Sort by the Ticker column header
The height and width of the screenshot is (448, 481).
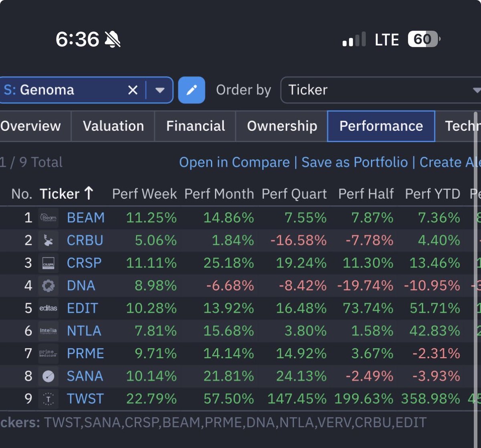(x=66, y=194)
